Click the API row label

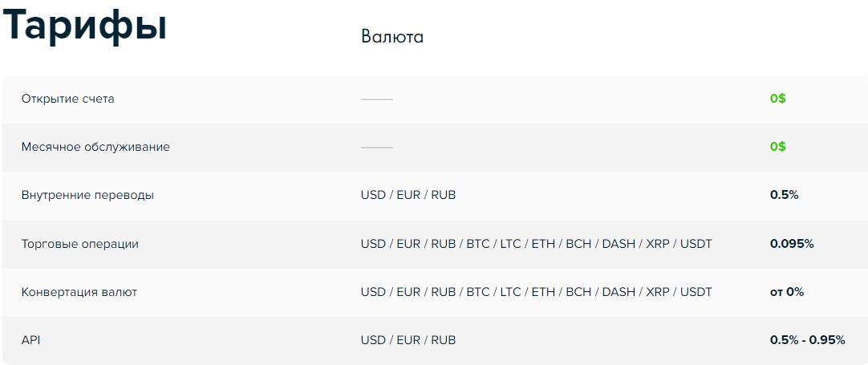pos(31,340)
